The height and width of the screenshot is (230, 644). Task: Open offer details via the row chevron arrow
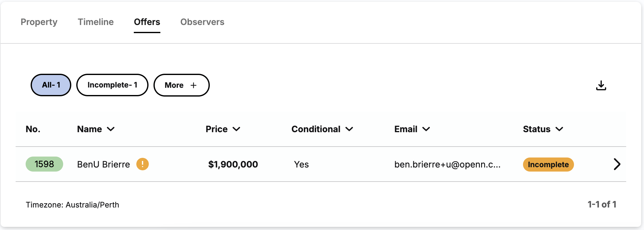[x=617, y=164]
